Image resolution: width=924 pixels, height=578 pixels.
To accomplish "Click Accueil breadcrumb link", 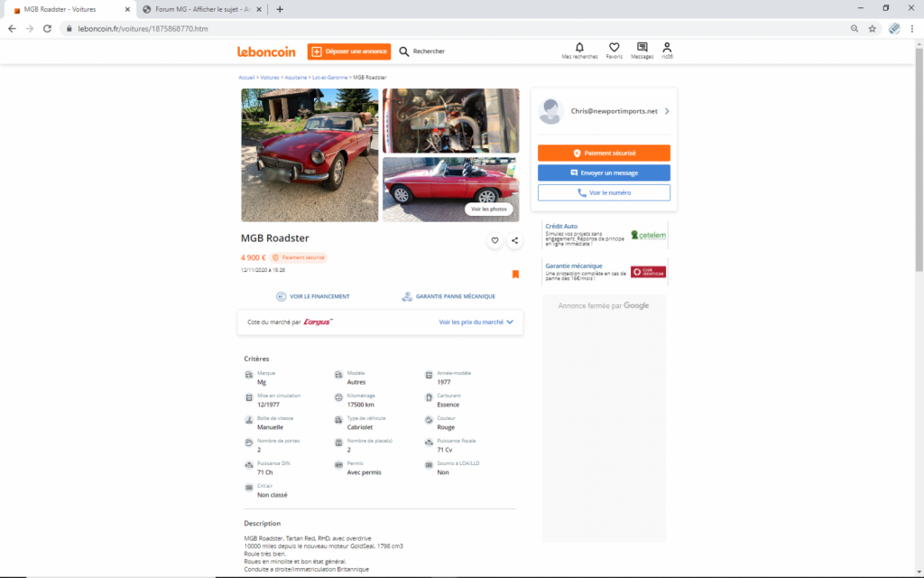I will point(246,78).
